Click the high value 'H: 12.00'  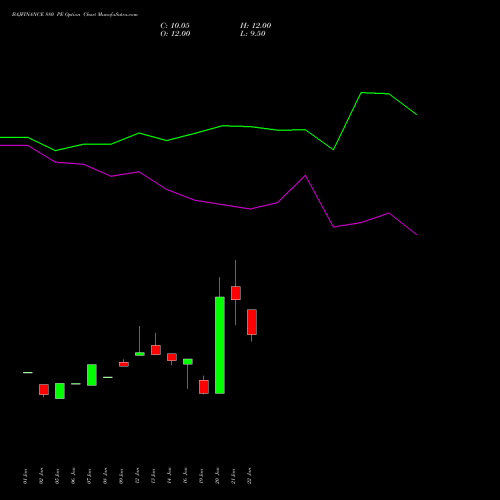tap(256, 26)
